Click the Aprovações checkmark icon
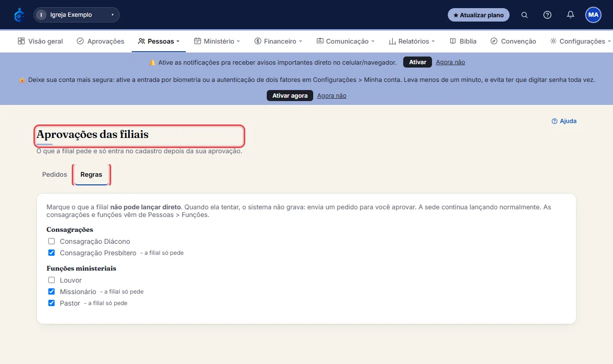This screenshot has width=613, height=364. click(80, 41)
